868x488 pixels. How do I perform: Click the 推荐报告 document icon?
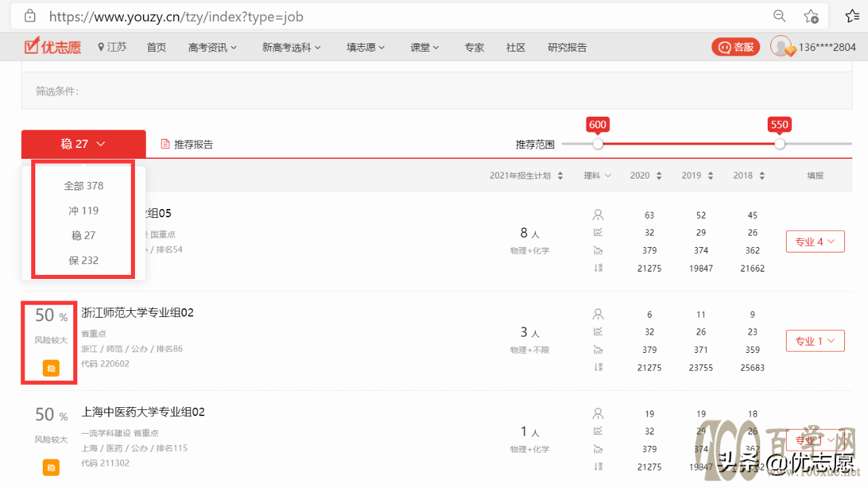165,144
